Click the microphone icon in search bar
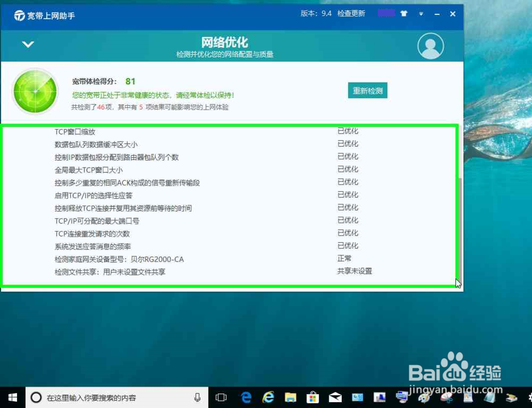Screen dimensions: 532x408 click(x=197, y=397)
